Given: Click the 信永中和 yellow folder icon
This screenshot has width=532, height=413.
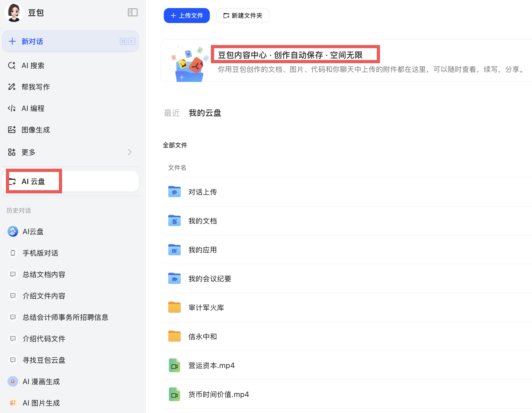Looking at the screenshot, I should 174,336.
